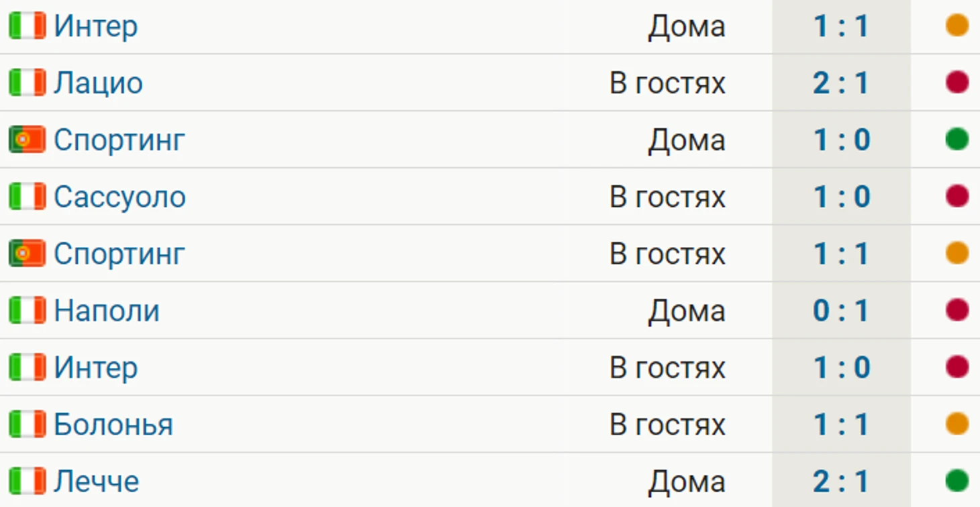Click the Italian flag next to Сассуоло
The height and width of the screenshot is (507, 980).
pos(27,197)
